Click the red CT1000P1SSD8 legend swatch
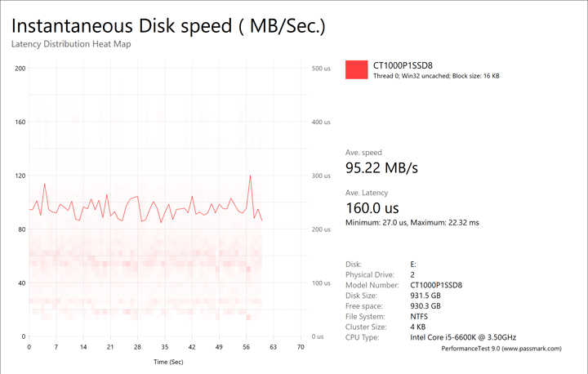 tap(356, 70)
